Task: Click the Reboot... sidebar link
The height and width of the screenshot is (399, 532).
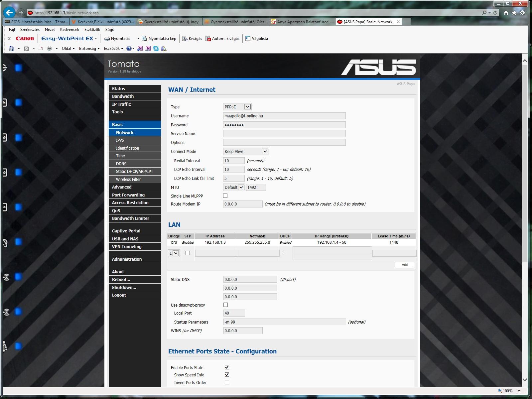Action: (135, 279)
